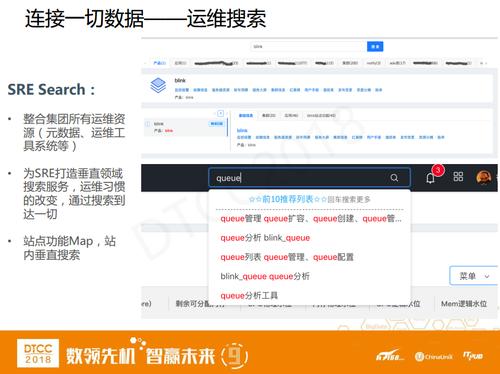This screenshot has height=374, width=500.
Task: Select the 应用 tab next to 产品 tab
Action: [x=180, y=63]
